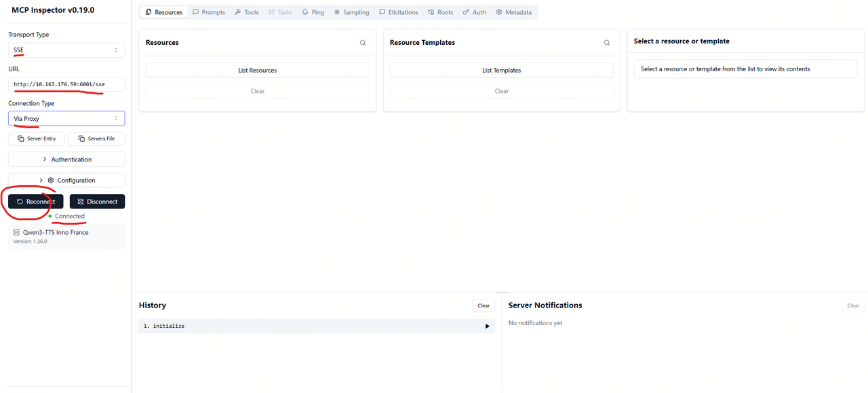Open the Ping tab

[x=313, y=12]
